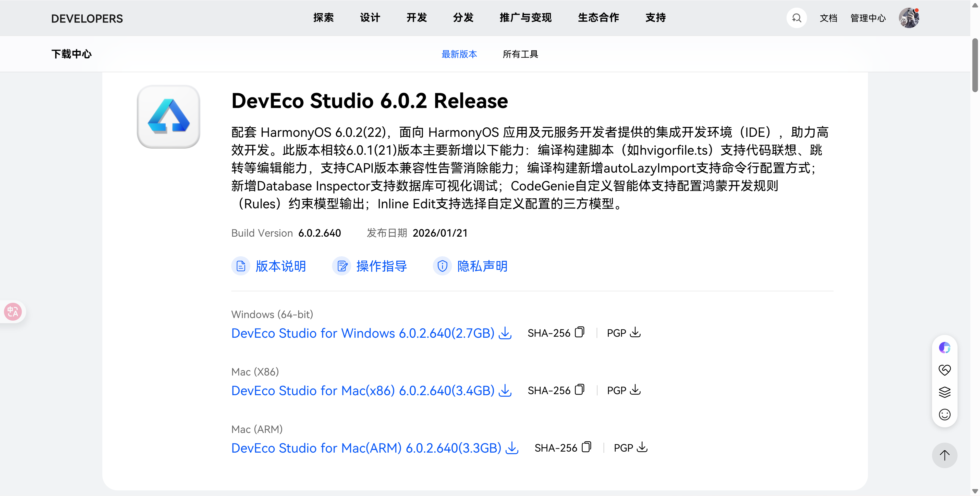Download the PGP signature for Windows
The height and width of the screenshot is (496, 980).
coord(635,332)
